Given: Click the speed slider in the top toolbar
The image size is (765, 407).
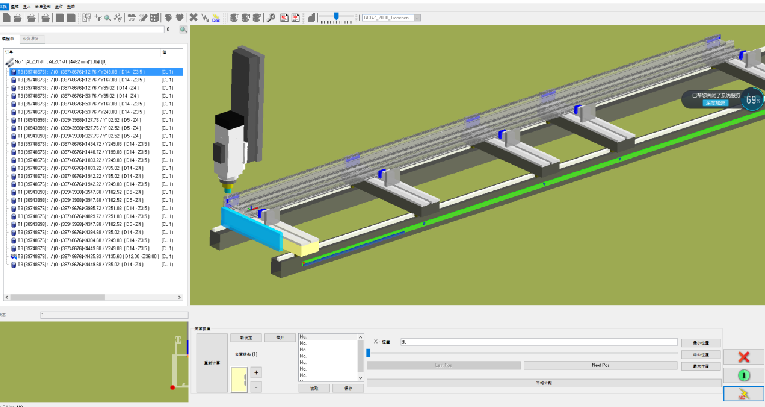Looking at the screenshot, I should coord(338,17).
